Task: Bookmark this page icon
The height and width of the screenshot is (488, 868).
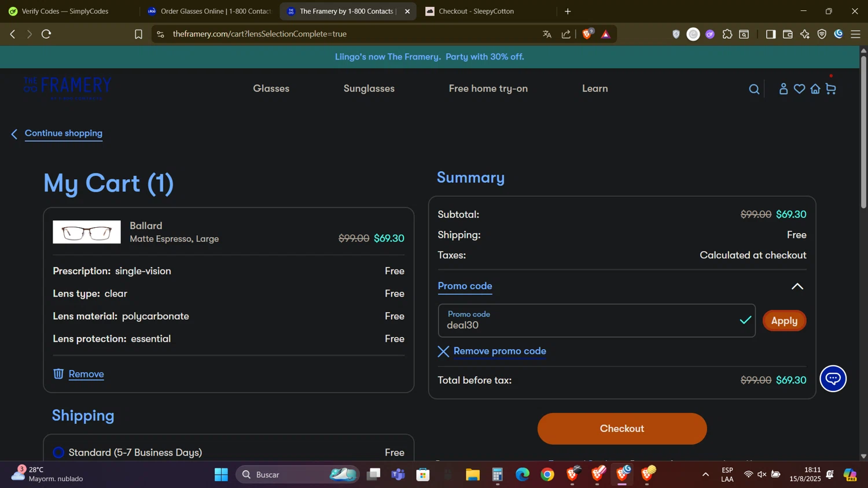Action: tap(138, 34)
